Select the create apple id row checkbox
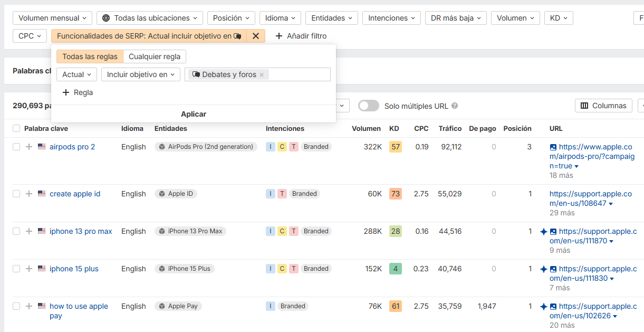 16,194
